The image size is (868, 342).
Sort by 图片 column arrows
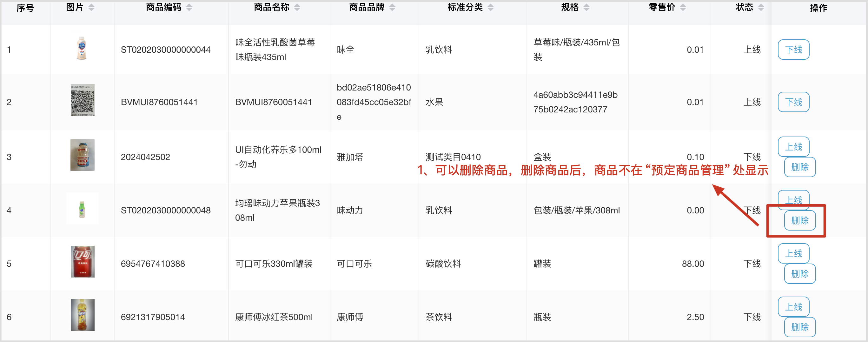pyautogui.click(x=91, y=7)
